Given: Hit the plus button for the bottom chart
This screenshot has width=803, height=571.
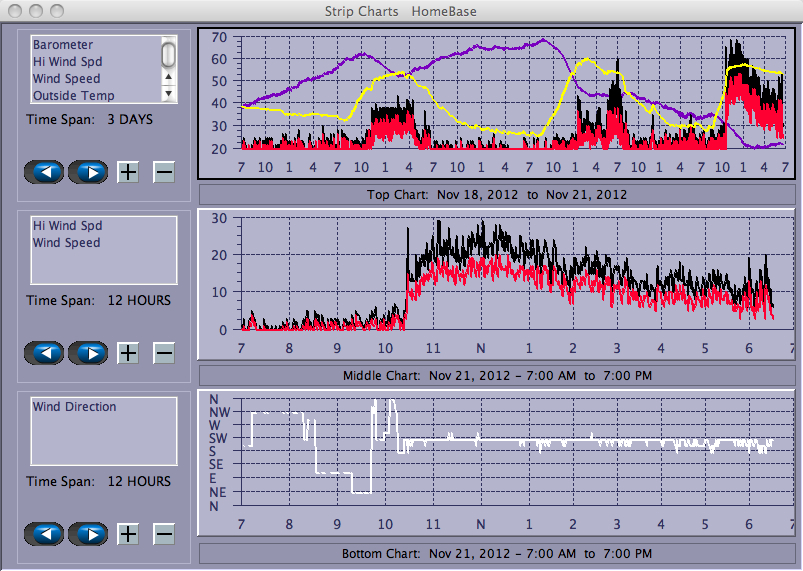Looking at the screenshot, I should click(x=128, y=533).
